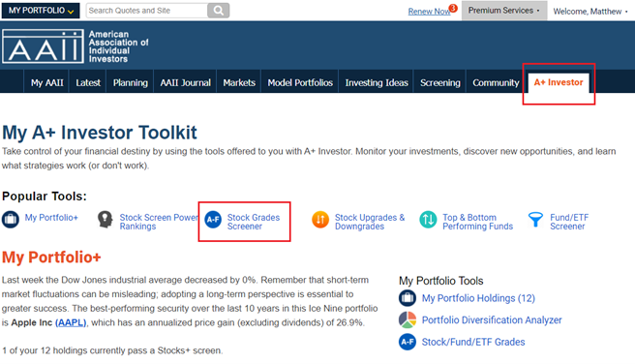Click the A-F Stock Grades Screener icon
The height and width of the screenshot is (364, 635).
pos(213,220)
